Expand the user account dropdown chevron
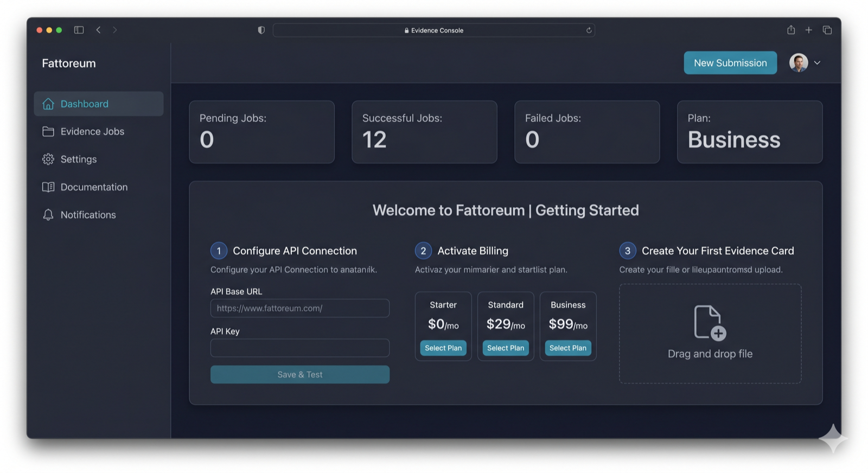Viewport: 868px width, 473px height. pyautogui.click(x=817, y=63)
